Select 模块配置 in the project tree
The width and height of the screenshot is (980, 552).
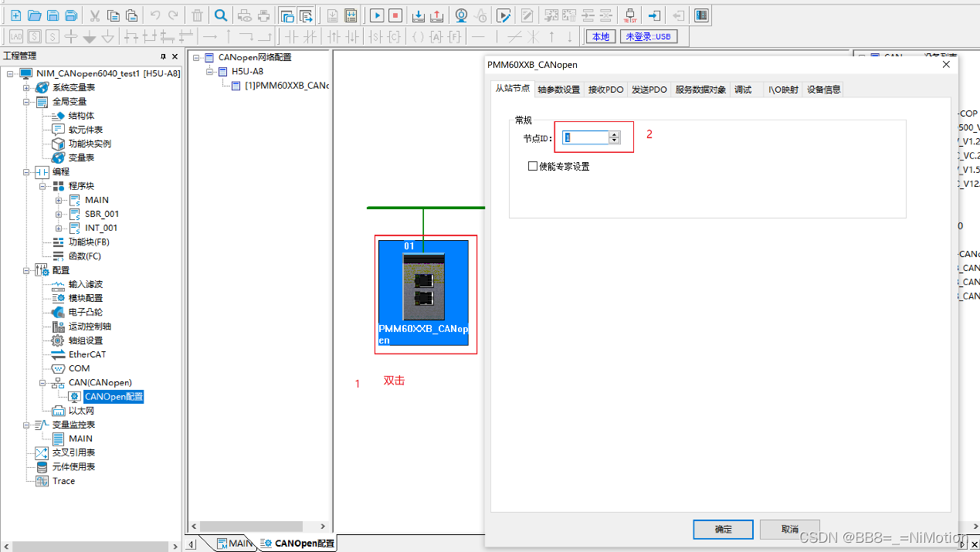[85, 298]
